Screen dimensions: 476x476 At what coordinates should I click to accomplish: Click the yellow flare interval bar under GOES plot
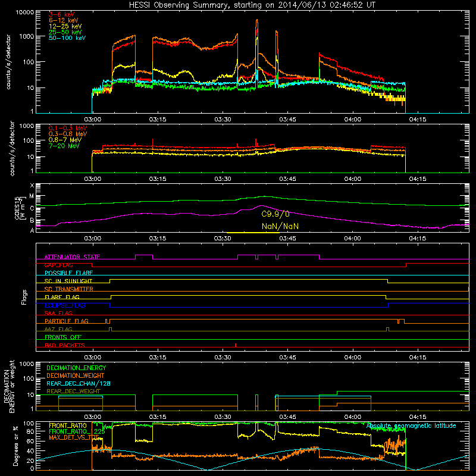253,233
